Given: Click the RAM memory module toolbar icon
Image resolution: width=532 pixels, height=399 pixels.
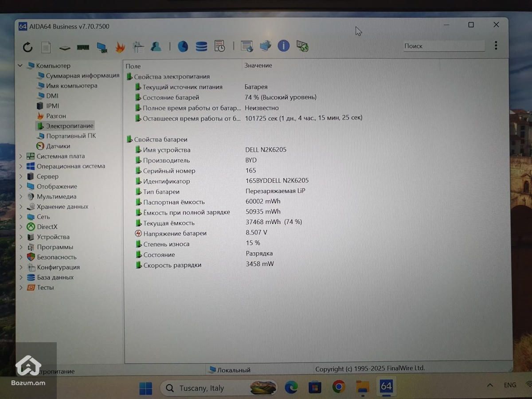Looking at the screenshot, I should [83, 47].
